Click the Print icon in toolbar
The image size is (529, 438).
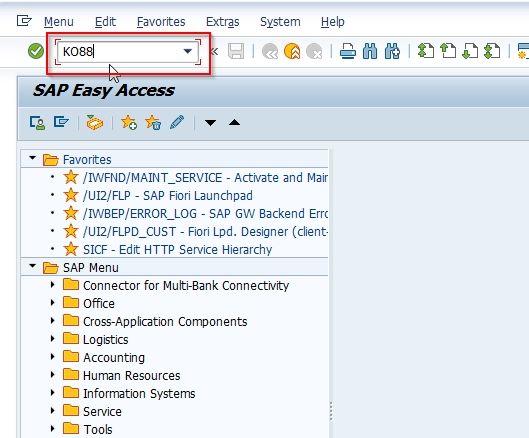(x=348, y=52)
